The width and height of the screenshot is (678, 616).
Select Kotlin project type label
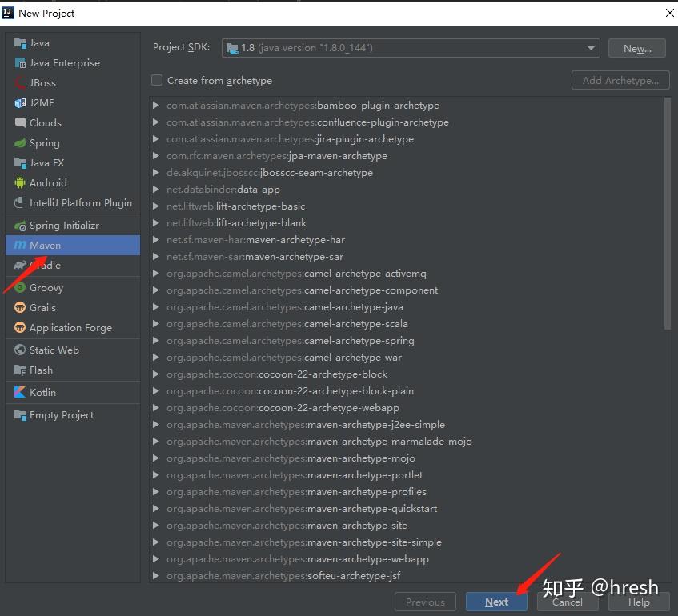point(42,393)
